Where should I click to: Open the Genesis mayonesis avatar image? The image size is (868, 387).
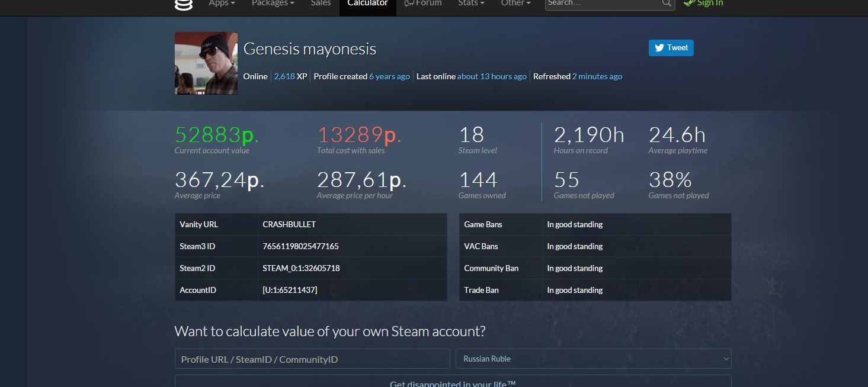click(206, 63)
